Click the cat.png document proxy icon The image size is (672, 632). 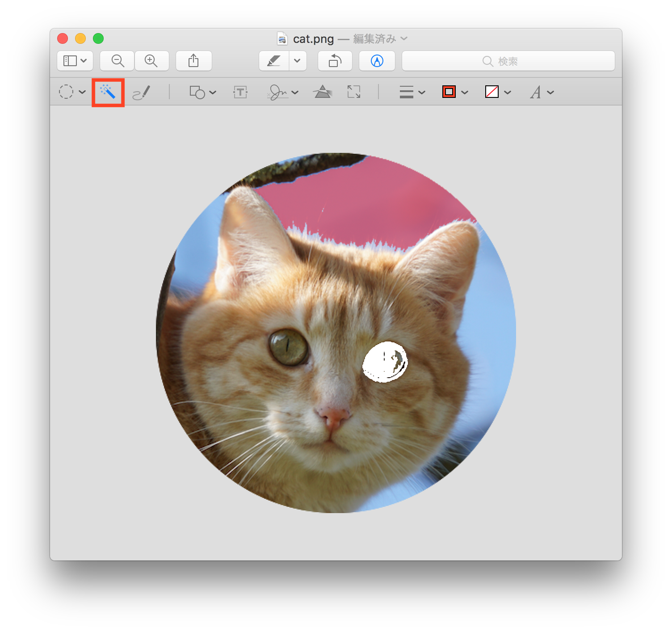[x=282, y=38]
